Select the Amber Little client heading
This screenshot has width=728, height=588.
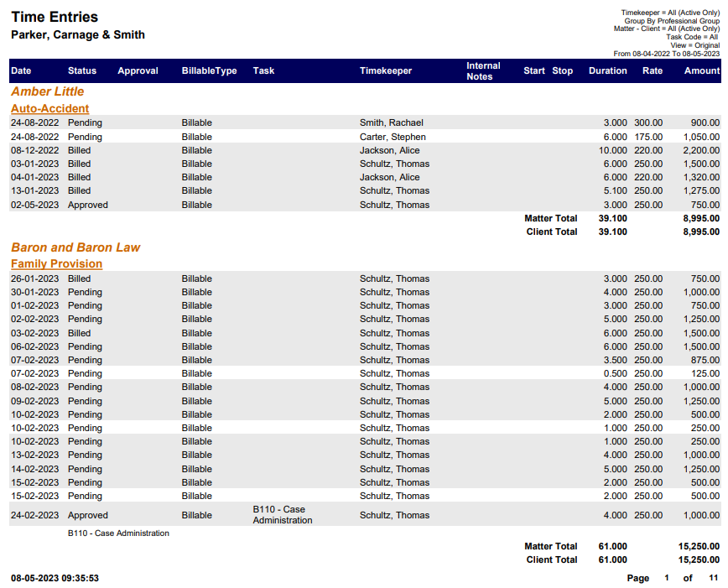(47, 91)
